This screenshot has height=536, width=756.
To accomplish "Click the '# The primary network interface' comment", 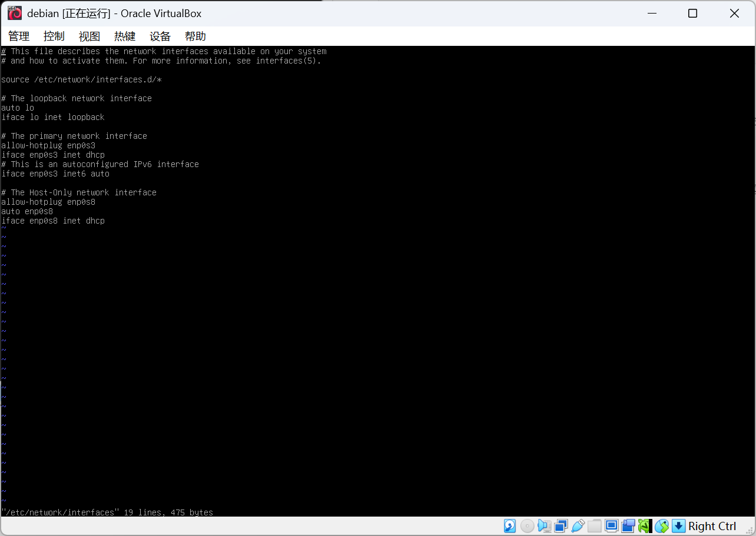I will (74, 136).
